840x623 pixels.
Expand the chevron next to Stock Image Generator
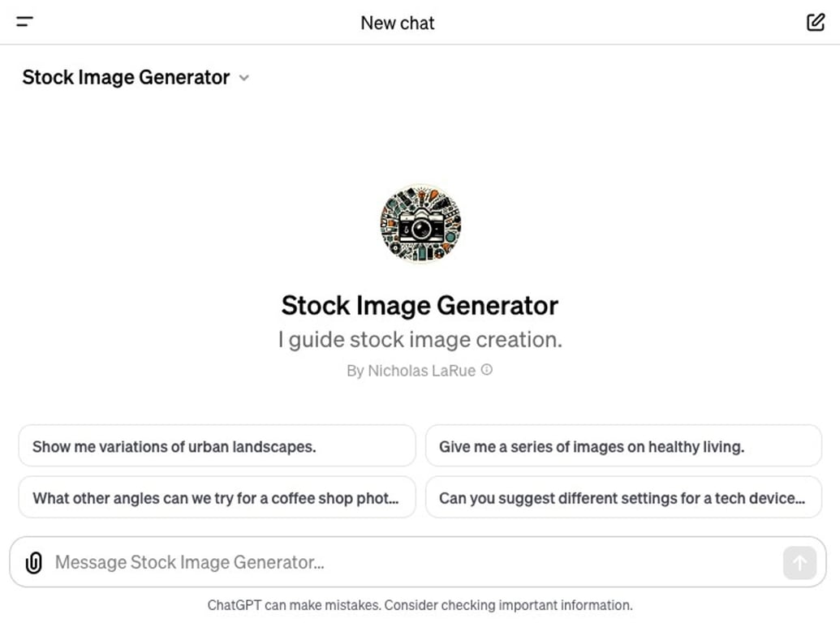243,78
